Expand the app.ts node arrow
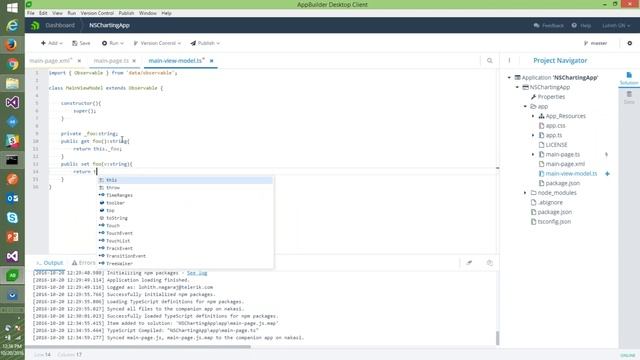This screenshot has height=360, width=640. [x=533, y=136]
